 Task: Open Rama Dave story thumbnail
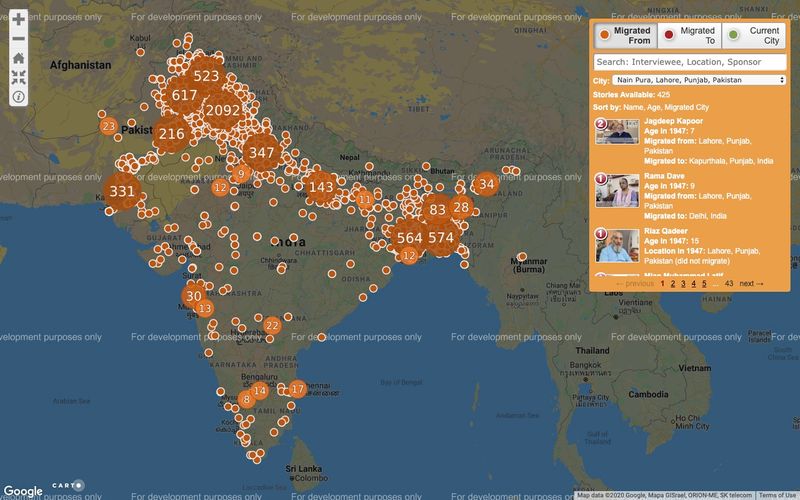617,190
